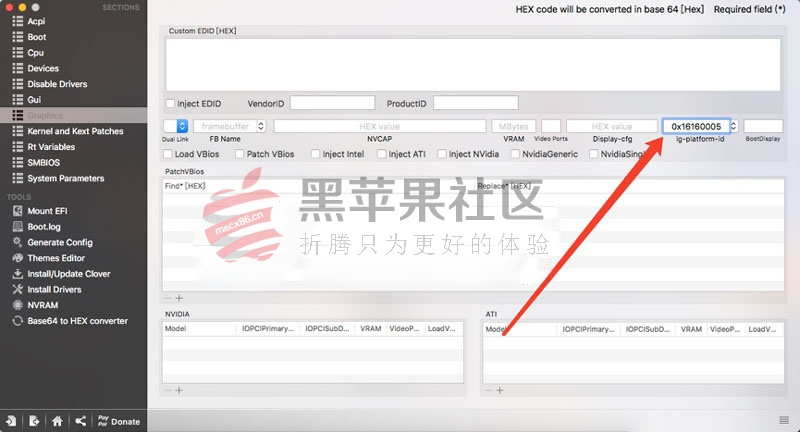Click the ATI table VideoP column header
Image resolution: width=800 pixels, height=432 pixels.
click(726, 329)
